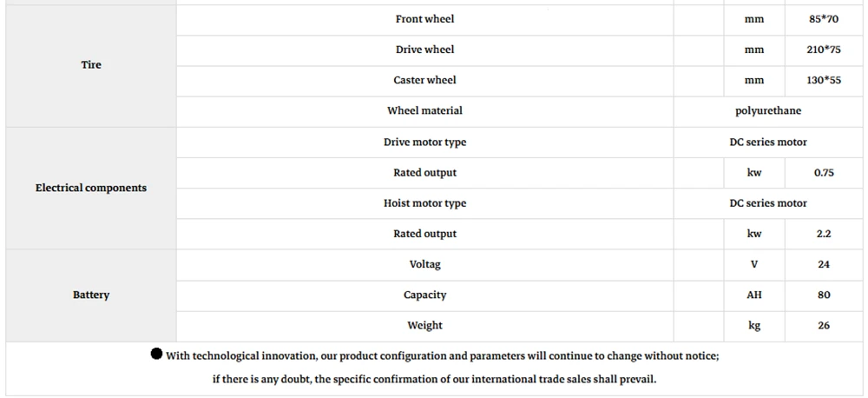Click the battery Weight row label
868x398 pixels.
pos(424,326)
